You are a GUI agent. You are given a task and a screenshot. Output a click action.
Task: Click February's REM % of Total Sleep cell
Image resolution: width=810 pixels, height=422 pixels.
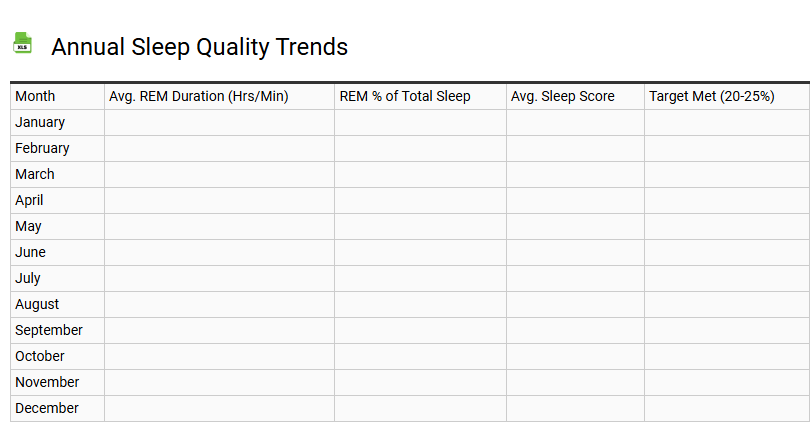tap(420, 148)
